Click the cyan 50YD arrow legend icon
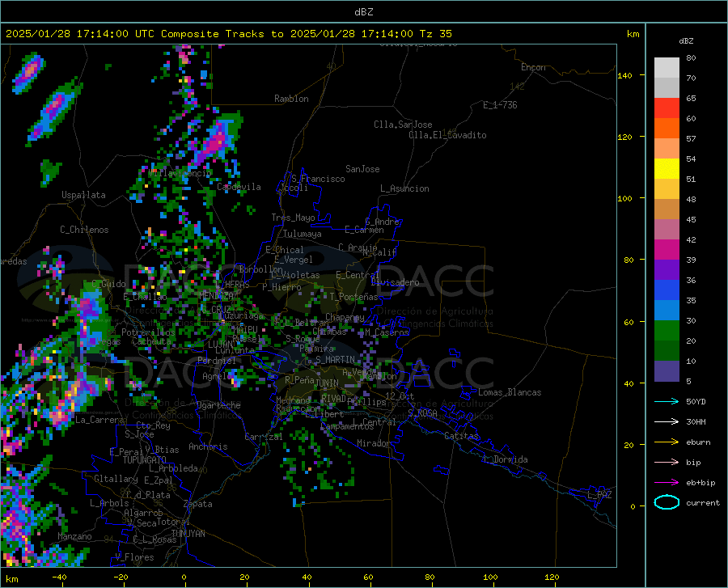Viewport: 728px width, 588px height. pyautogui.click(x=667, y=401)
